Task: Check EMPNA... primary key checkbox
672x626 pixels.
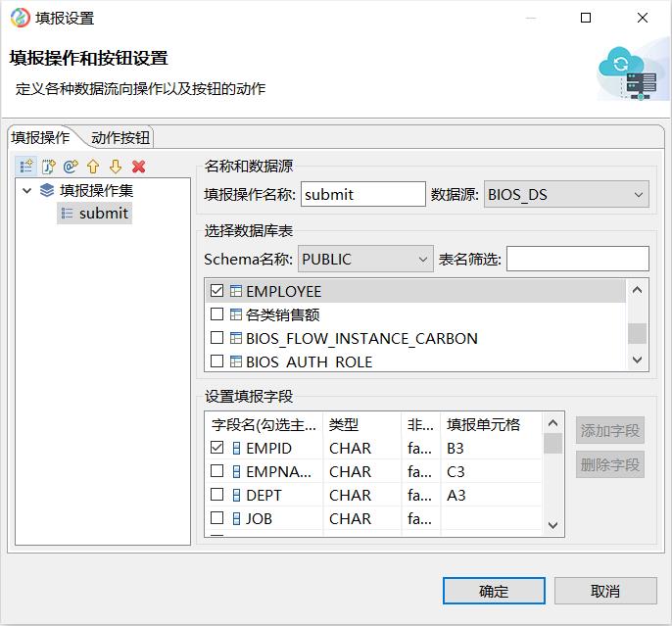Action: [216, 471]
